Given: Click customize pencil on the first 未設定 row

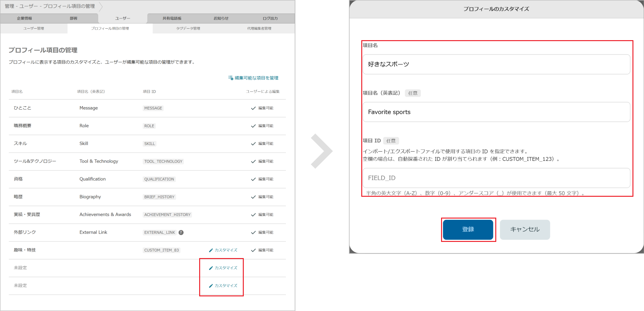Looking at the screenshot, I should click(211, 268).
